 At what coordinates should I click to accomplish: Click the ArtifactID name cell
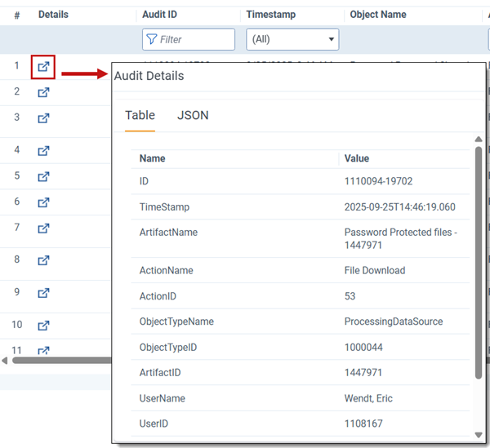pyautogui.click(x=160, y=372)
